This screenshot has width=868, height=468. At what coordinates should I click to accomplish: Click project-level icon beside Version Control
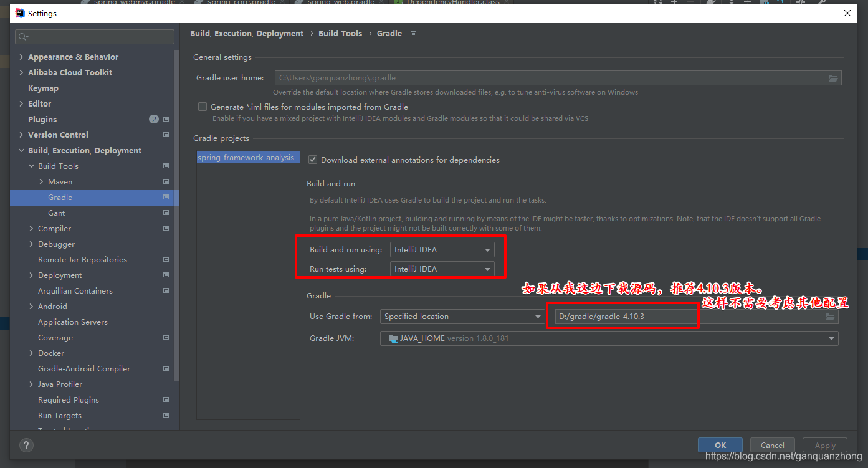point(166,135)
